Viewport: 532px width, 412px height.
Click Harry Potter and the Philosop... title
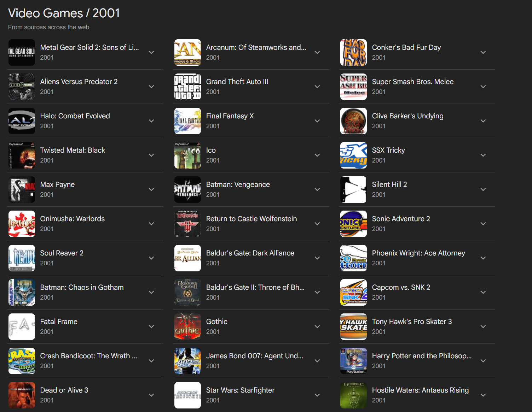coord(422,356)
